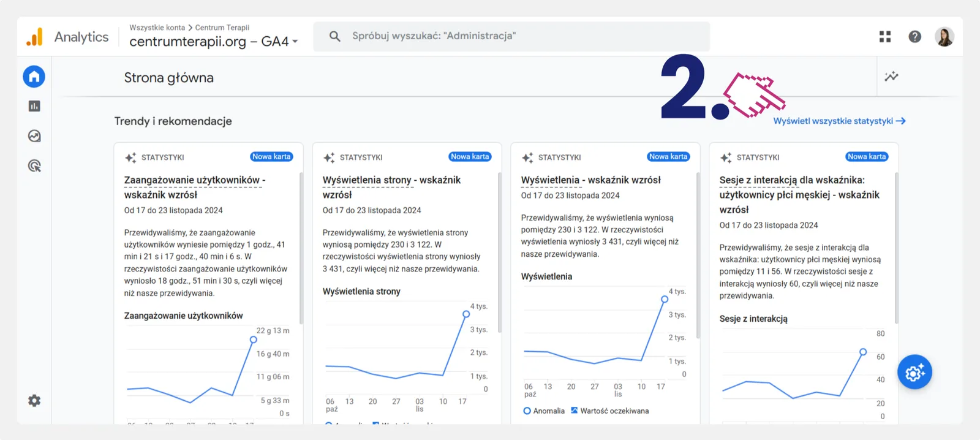The width and height of the screenshot is (980, 440).
Task: Click "Od 17 do 23 listopada 2024" in Sesje card
Action: (x=769, y=226)
